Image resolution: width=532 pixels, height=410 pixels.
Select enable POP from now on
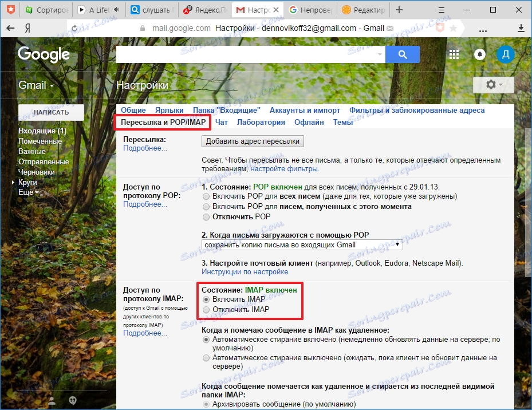(206, 207)
